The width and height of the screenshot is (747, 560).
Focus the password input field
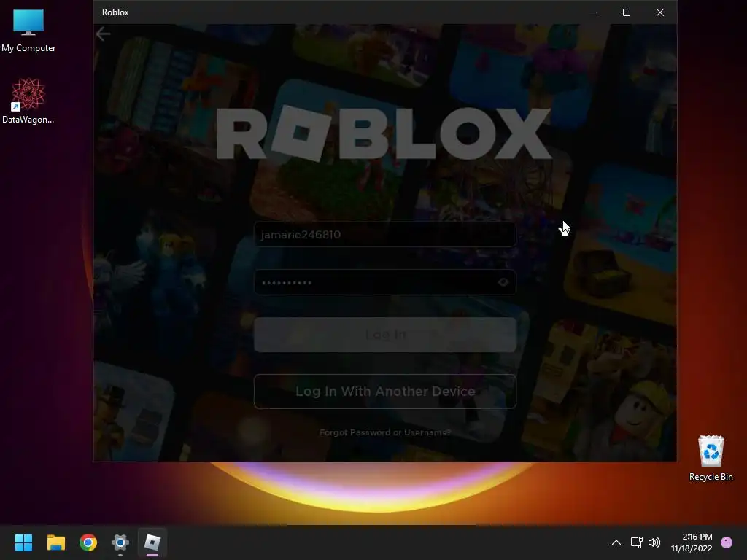[x=385, y=282]
